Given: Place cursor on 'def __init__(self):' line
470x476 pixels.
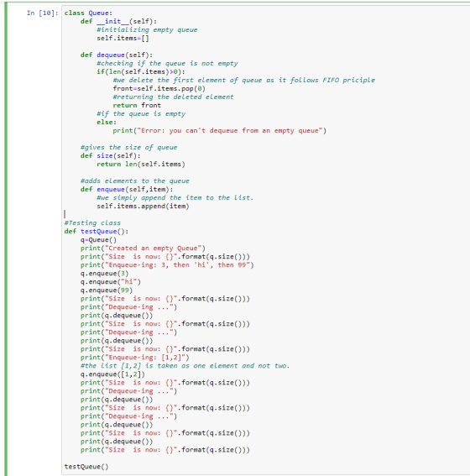Looking at the screenshot, I should (118, 21).
